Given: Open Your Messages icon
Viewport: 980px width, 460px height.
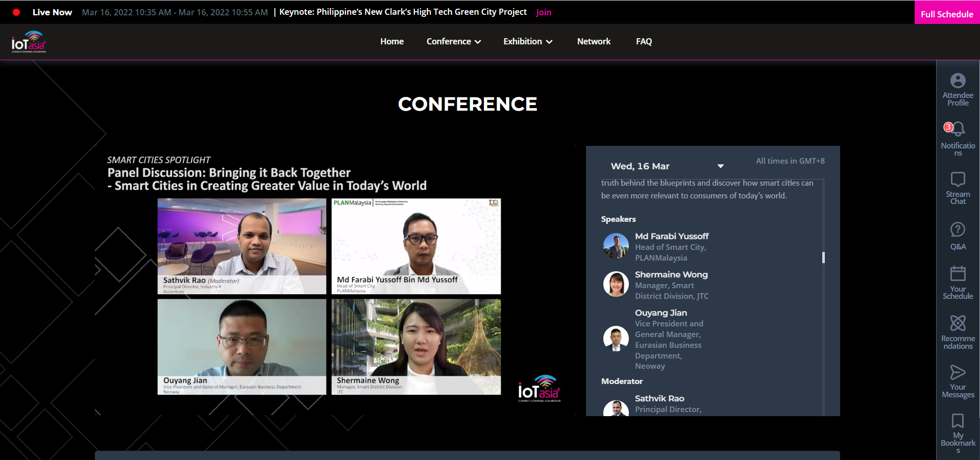Looking at the screenshot, I should [958, 380].
